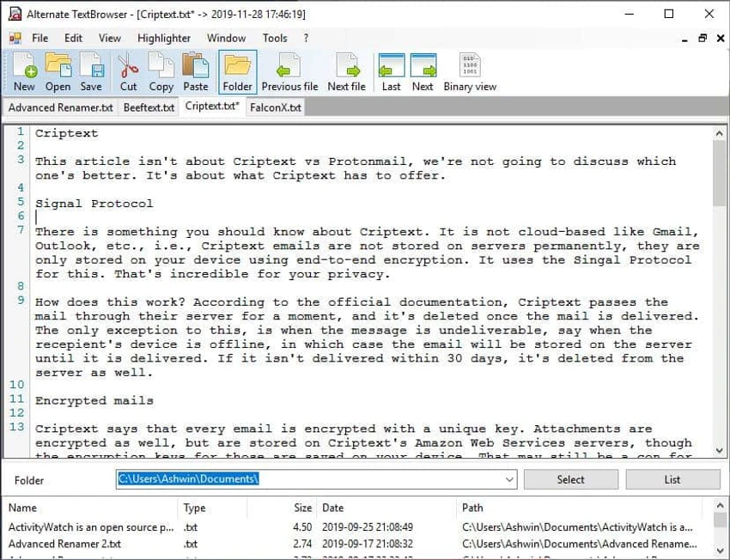The image size is (730, 560).
Task: Open the Window menu
Action: (x=226, y=38)
